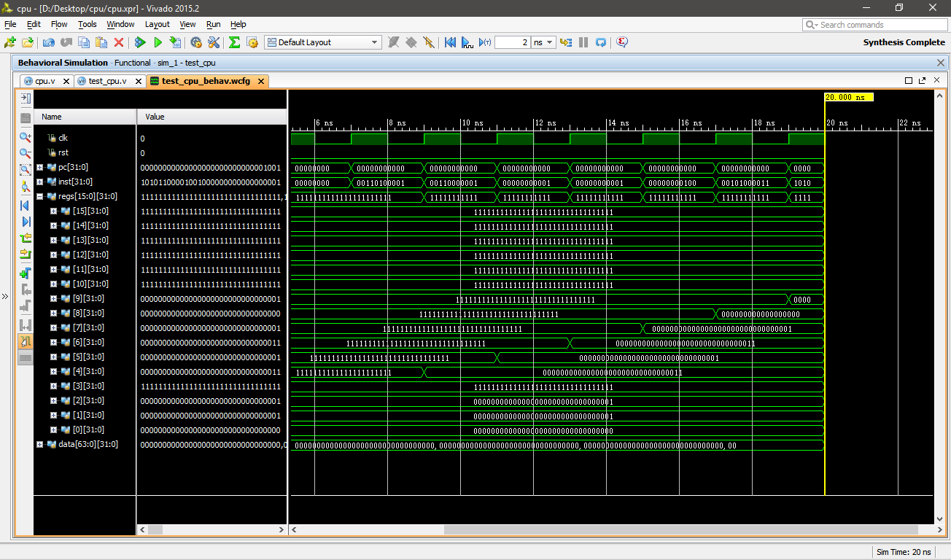
Task: Open the ns time unit dropdown
Action: pos(543,42)
